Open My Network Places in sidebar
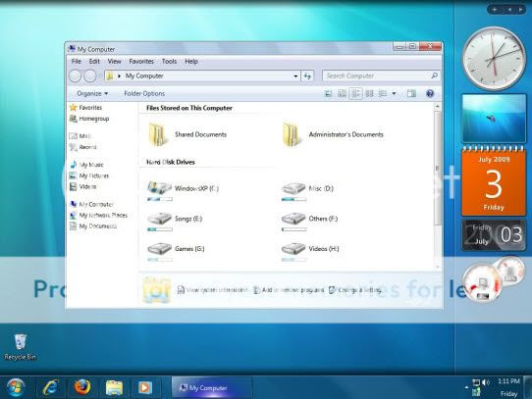The image size is (532, 399). coord(98,216)
